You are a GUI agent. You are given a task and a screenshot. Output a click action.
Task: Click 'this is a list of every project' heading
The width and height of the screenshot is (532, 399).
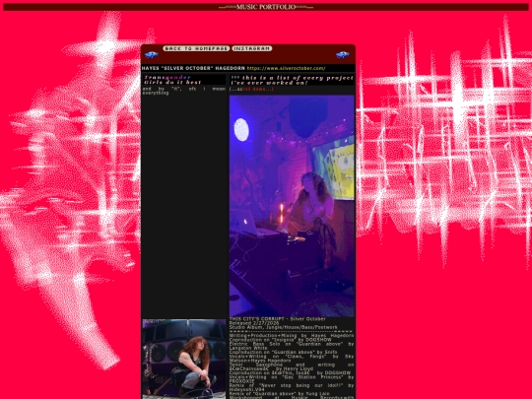(x=292, y=80)
